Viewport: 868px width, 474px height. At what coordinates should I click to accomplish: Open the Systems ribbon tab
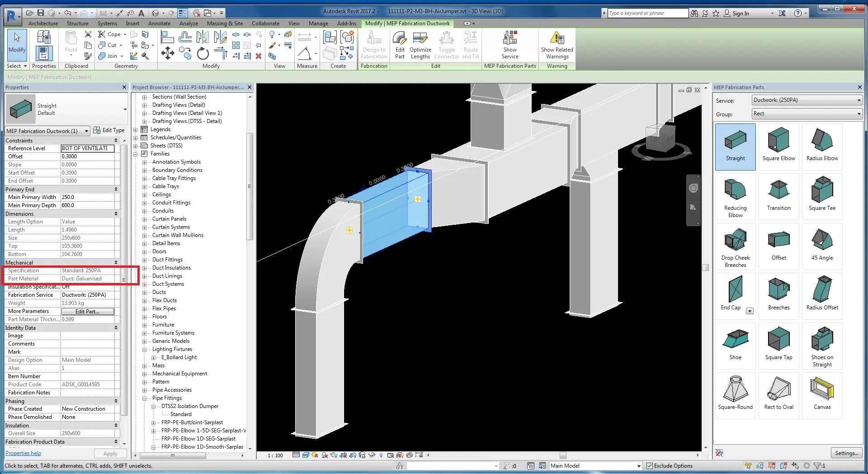tap(107, 24)
